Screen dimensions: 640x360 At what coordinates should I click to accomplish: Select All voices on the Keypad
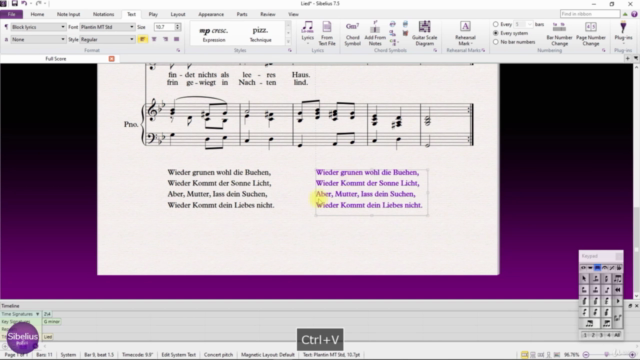point(617,335)
